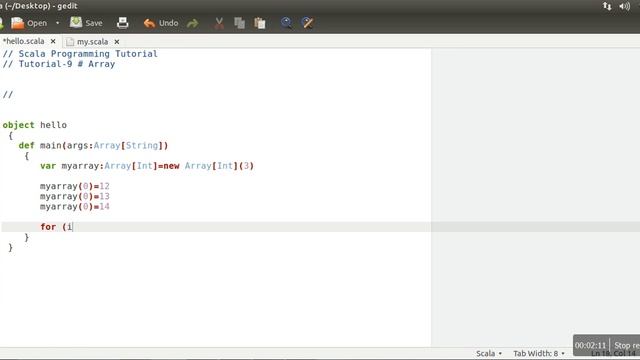Click the '// Tutorial-9 # Array' comment line
The image size is (640, 360).
pyautogui.click(x=59, y=64)
